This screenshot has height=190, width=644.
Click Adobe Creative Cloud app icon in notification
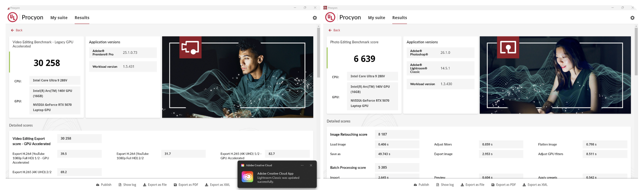247,177
